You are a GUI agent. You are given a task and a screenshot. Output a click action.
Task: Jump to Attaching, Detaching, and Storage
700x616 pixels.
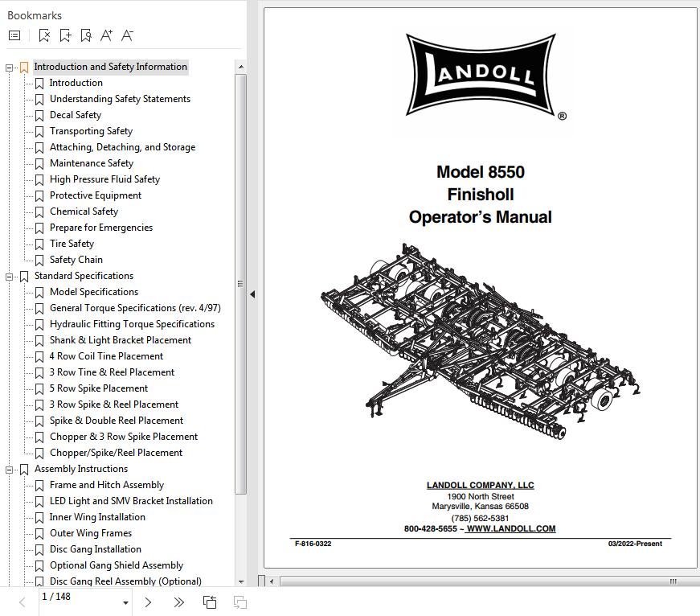point(122,147)
